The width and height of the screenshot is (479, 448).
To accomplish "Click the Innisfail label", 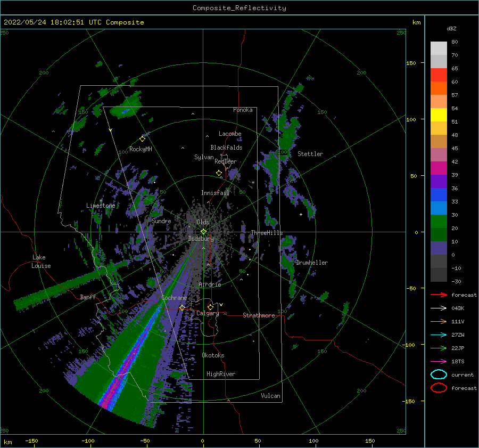I will [x=215, y=193].
